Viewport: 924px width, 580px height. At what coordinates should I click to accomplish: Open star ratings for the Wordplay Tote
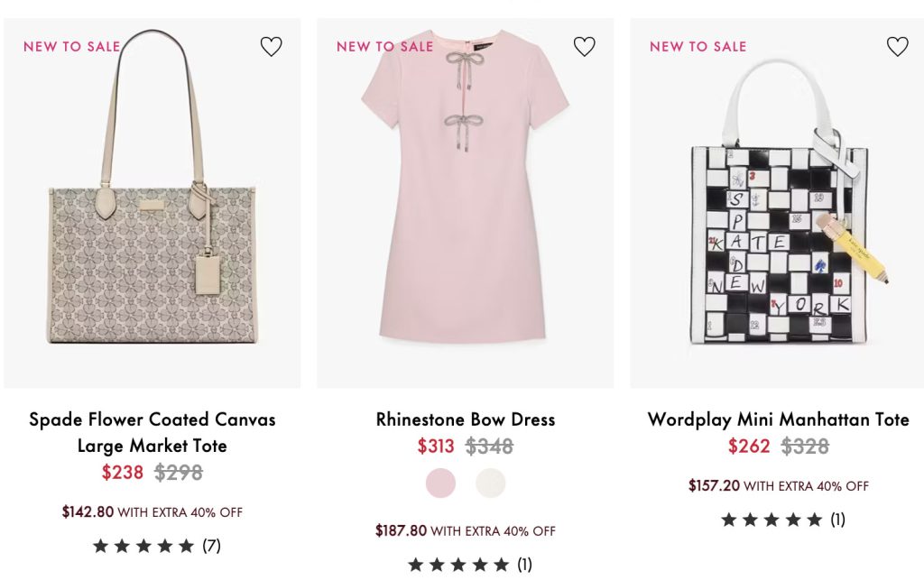tap(772, 520)
